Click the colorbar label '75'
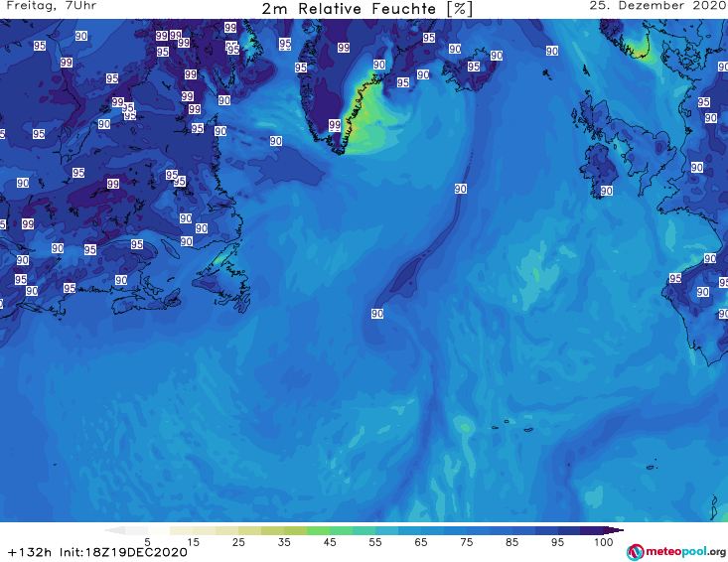The image size is (728, 562). (467, 542)
